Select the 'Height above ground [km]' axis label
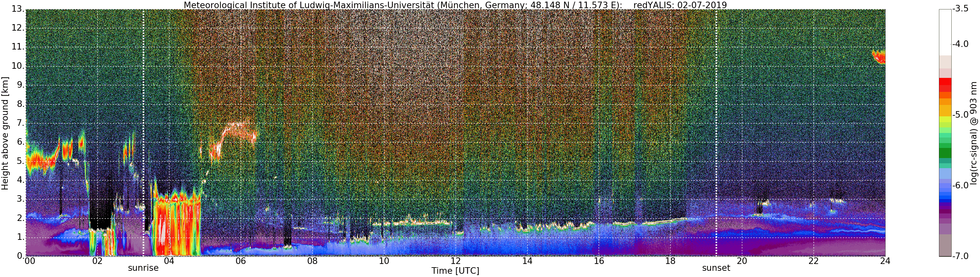The width and height of the screenshot is (980, 277). point(5,133)
